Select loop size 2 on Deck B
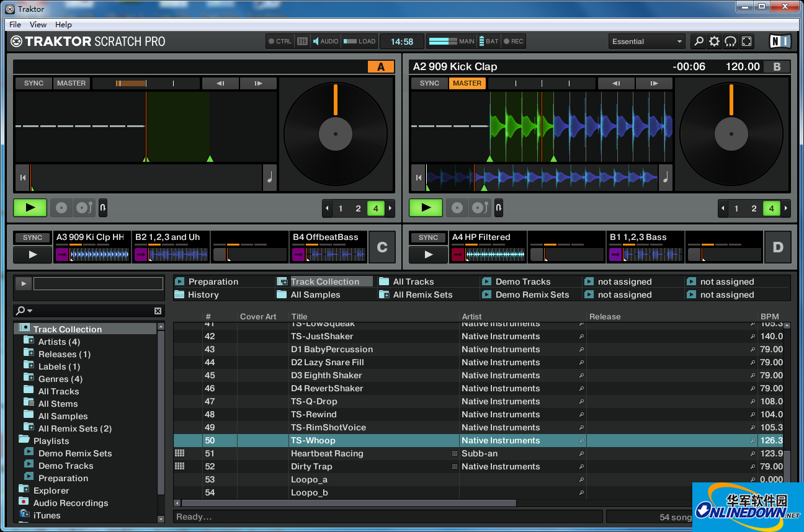Screen dimensions: 804x532 (x=754, y=208)
